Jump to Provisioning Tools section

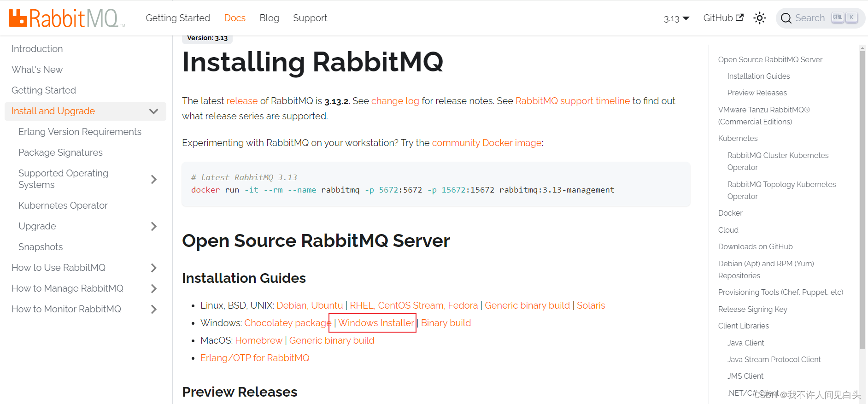(x=780, y=292)
